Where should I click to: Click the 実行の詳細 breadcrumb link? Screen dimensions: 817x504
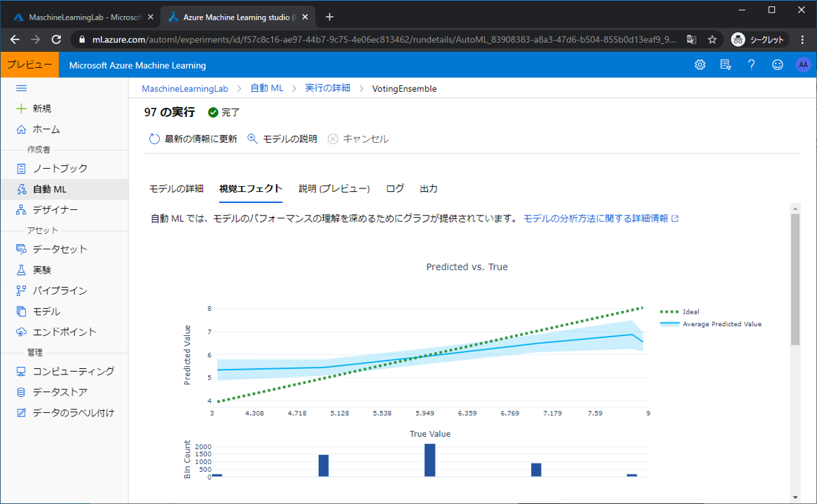pos(327,89)
